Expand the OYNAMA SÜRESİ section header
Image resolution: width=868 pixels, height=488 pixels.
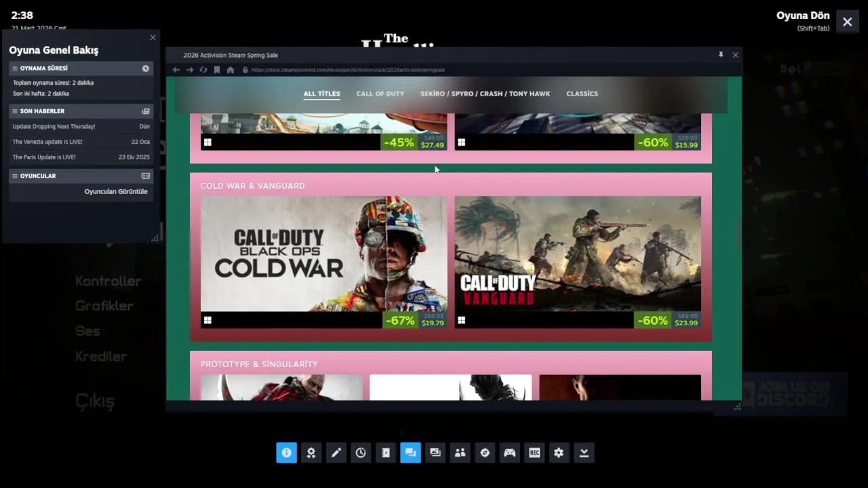click(x=81, y=68)
